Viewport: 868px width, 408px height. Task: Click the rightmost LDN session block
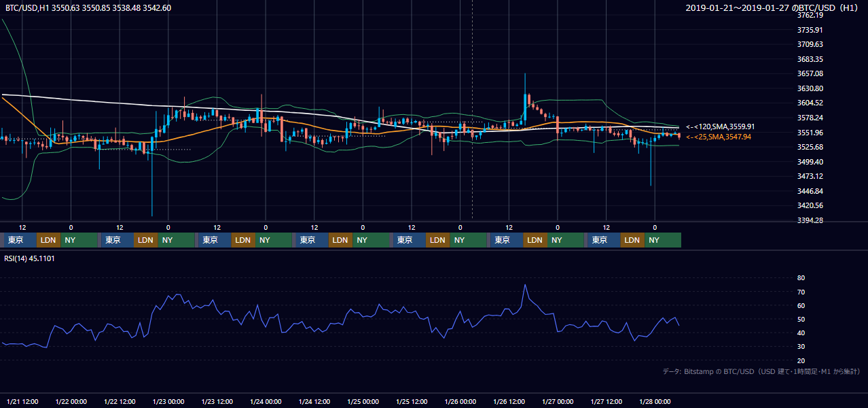[632, 240]
